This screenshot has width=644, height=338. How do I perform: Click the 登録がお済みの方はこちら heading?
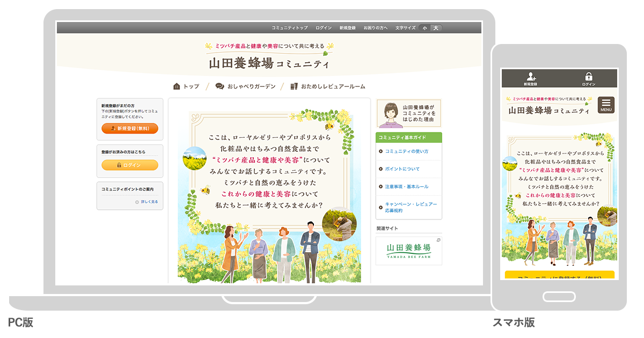click(x=123, y=152)
